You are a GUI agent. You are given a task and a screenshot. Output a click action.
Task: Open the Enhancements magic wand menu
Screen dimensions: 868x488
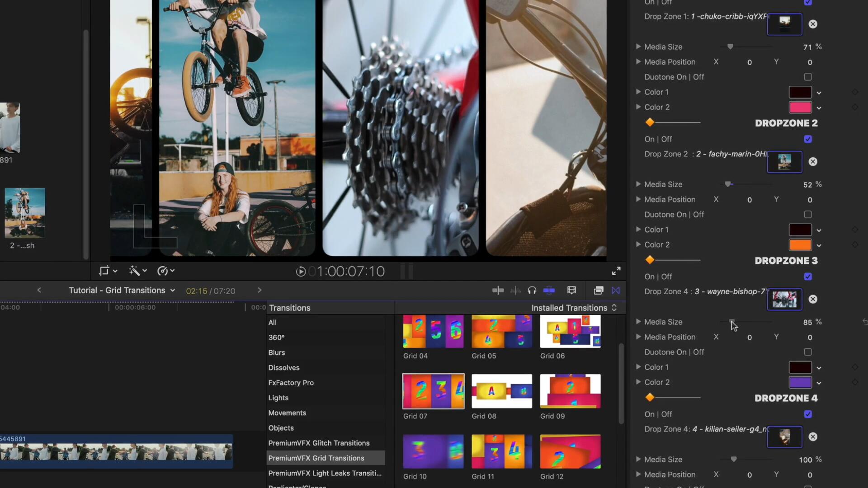135,270
